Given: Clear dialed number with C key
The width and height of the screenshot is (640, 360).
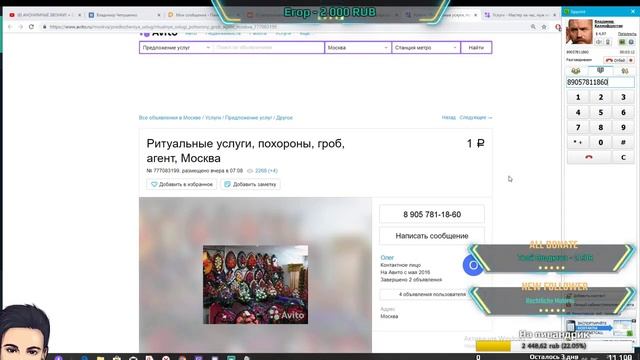Looking at the screenshot, I should pyautogui.click(x=623, y=158).
